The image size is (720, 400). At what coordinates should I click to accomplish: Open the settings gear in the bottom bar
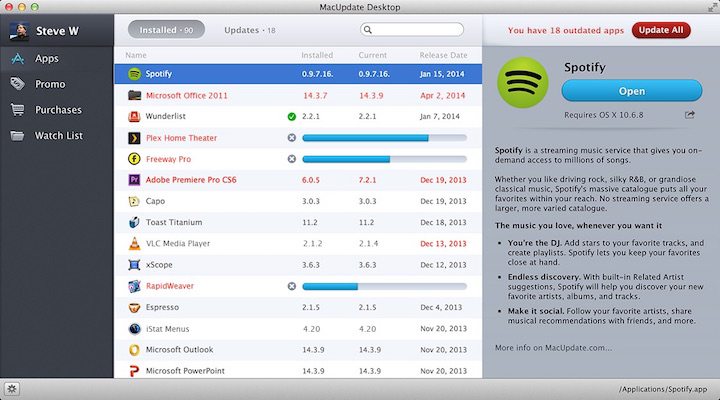click(12, 389)
